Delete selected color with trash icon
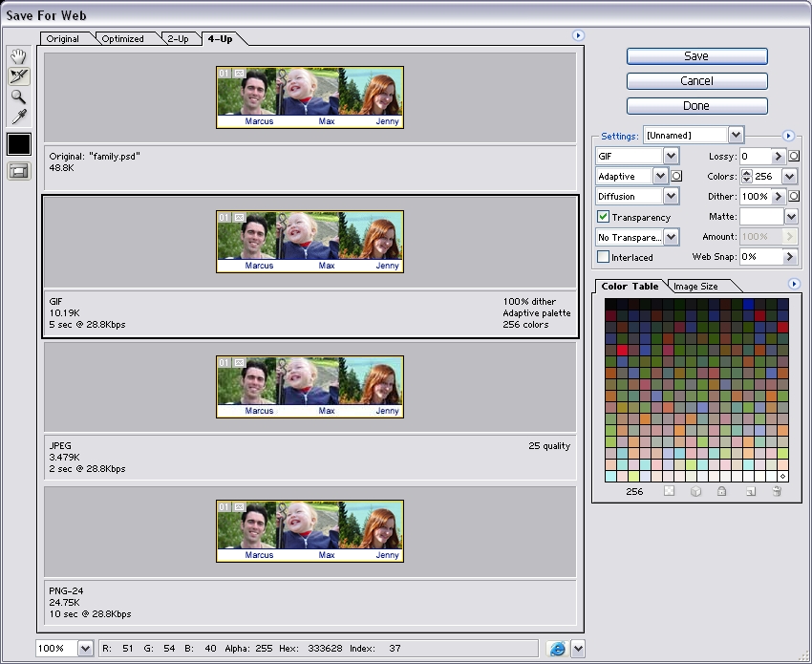Image resolution: width=812 pixels, height=664 pixels. point(777,491)
